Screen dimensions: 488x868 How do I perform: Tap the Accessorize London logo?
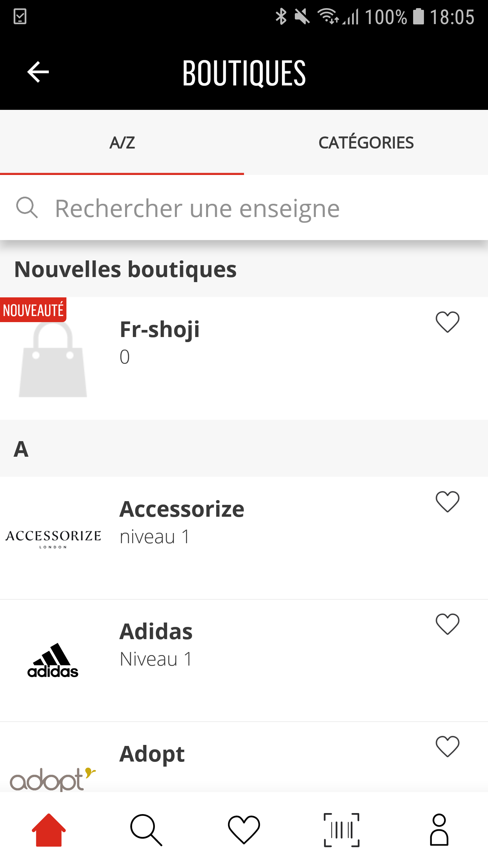[x=53, y=538]
